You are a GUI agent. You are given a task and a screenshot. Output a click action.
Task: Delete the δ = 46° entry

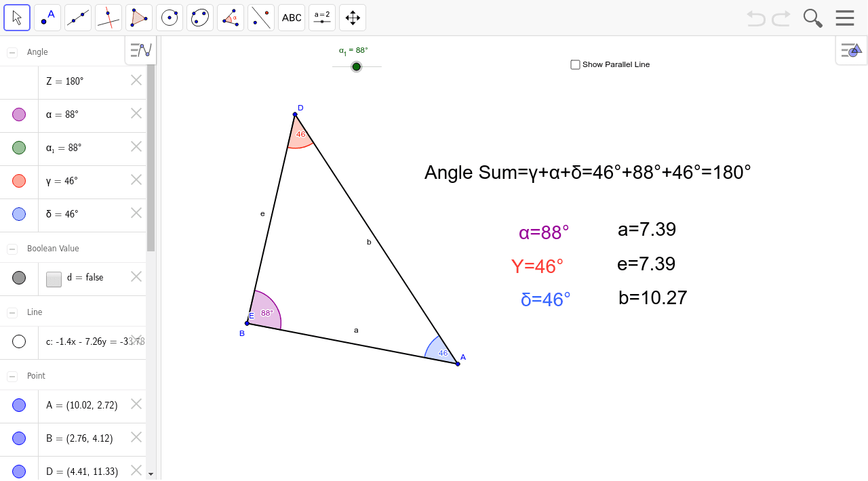[x=136, y=213]
